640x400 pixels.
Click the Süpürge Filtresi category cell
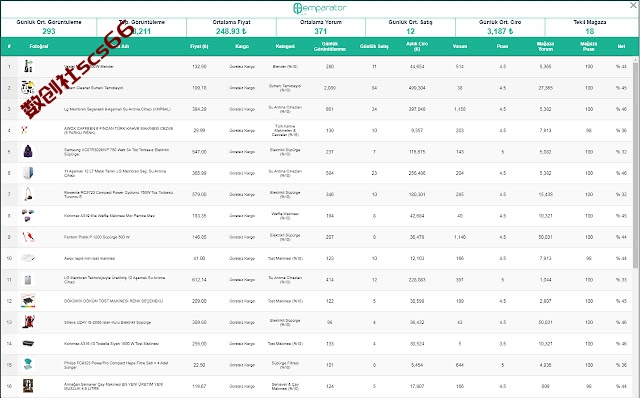coord(285,365)
